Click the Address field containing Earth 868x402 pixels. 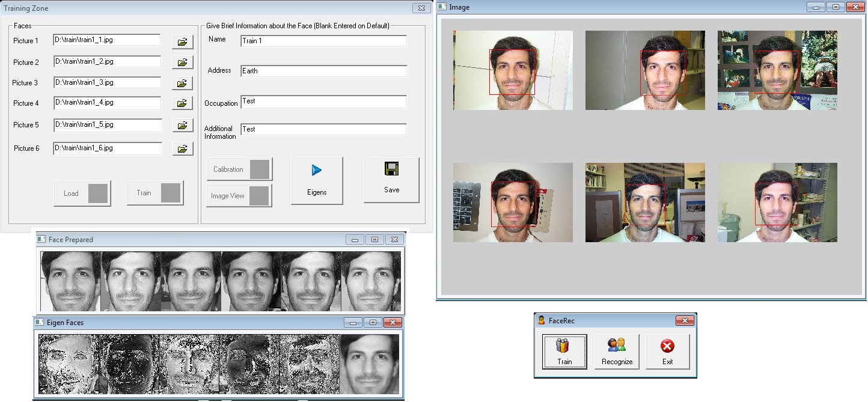click(323, 71)
